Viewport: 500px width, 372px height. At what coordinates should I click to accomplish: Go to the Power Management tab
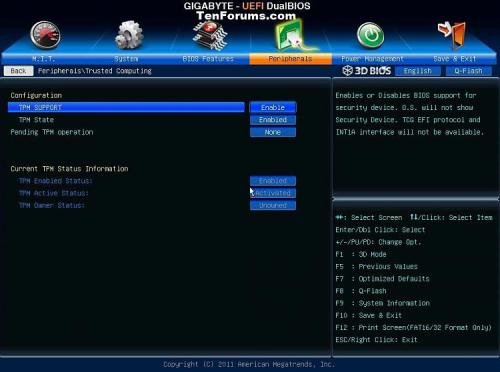[x=372, y=59]
